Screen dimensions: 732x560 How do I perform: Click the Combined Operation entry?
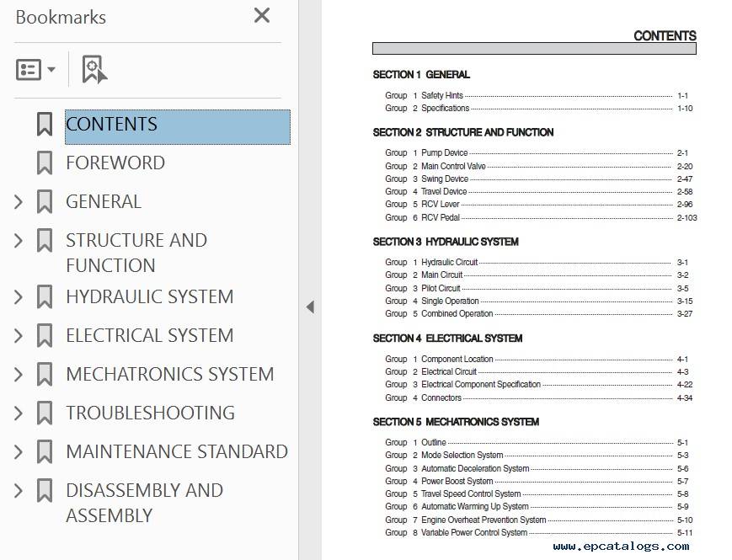click(539, 313)
